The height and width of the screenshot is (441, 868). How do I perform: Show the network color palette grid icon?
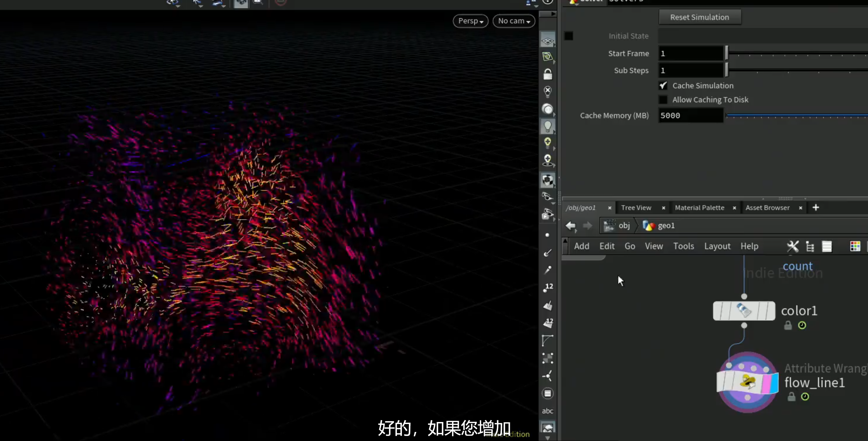[855, 246]
